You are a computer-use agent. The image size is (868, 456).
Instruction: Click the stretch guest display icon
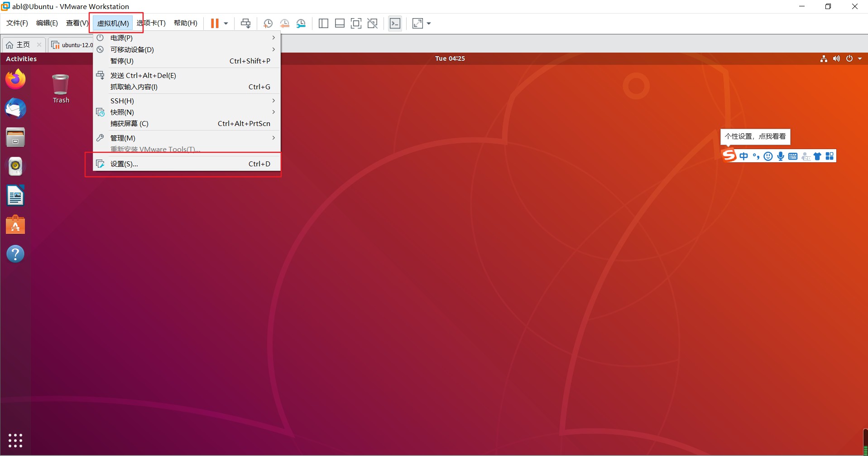pyautogui.click(x=417, y=23)
